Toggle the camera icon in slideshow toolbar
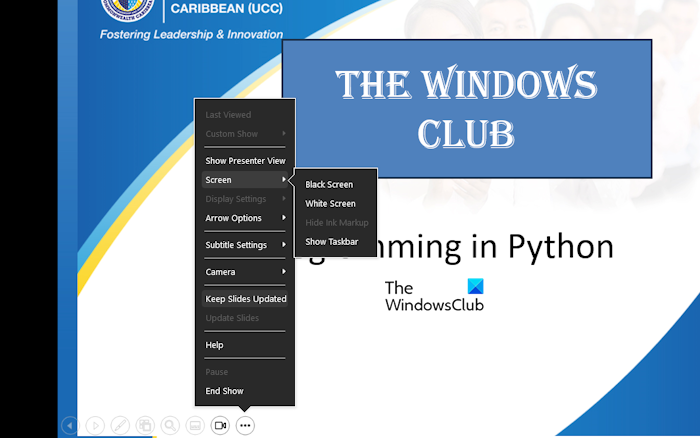This screenshot has height=438, width=700. point(220,425)
